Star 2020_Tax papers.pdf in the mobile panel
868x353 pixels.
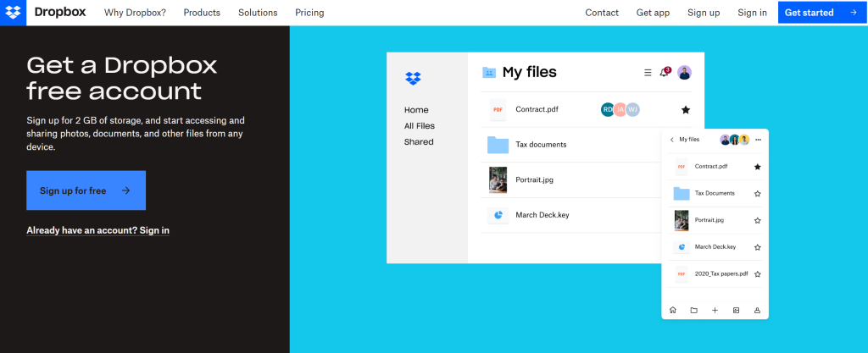click(758, 274)
